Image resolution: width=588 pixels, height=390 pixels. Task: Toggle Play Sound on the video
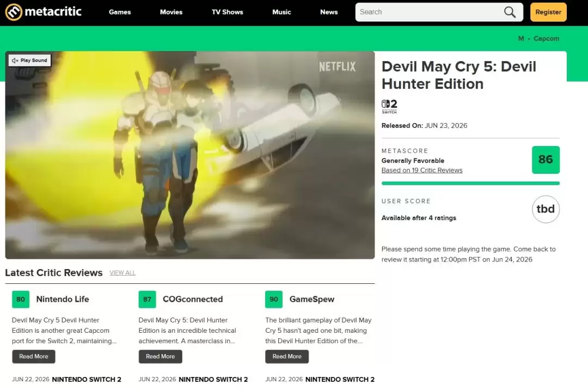(x=29, y=60)
